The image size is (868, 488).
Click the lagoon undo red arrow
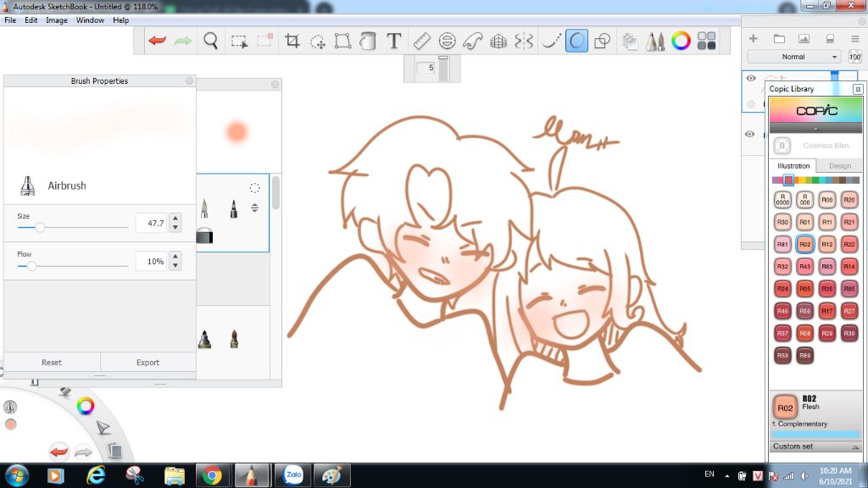58,452
